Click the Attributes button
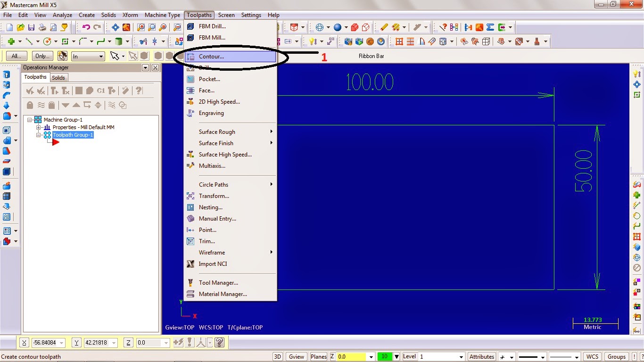 (x=482, y=357)
